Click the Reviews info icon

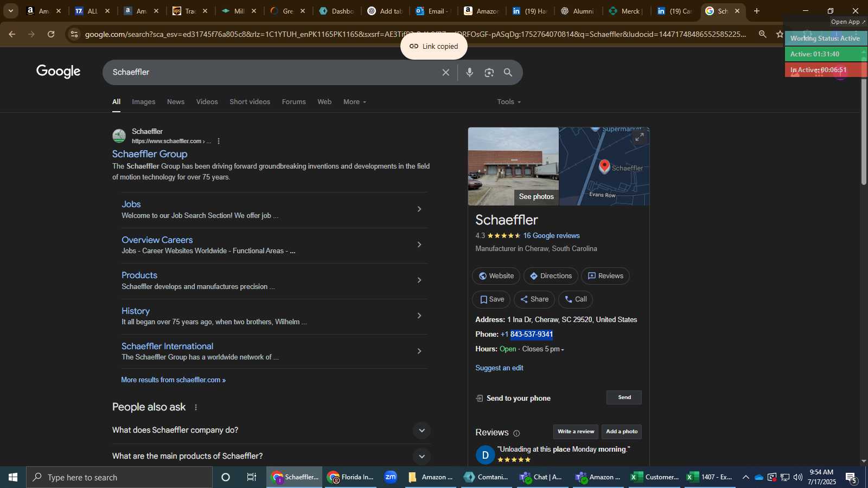point(516,433)
